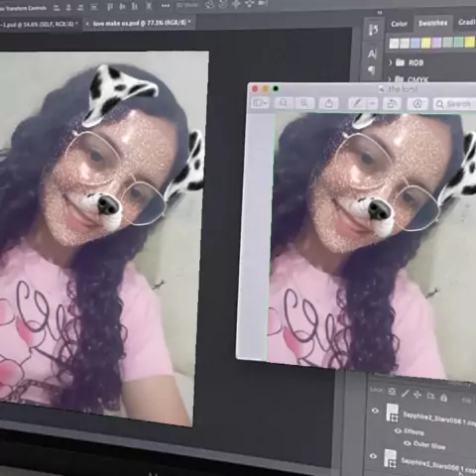Switch to the Color panel tab
This screenshot has width=476, height=476.
pyautogui.click(x=399, y=24)
